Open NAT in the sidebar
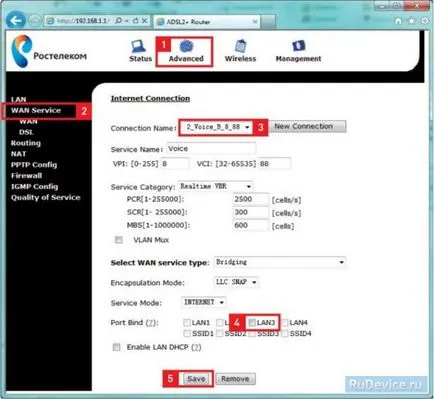 [x=18, y=154]
